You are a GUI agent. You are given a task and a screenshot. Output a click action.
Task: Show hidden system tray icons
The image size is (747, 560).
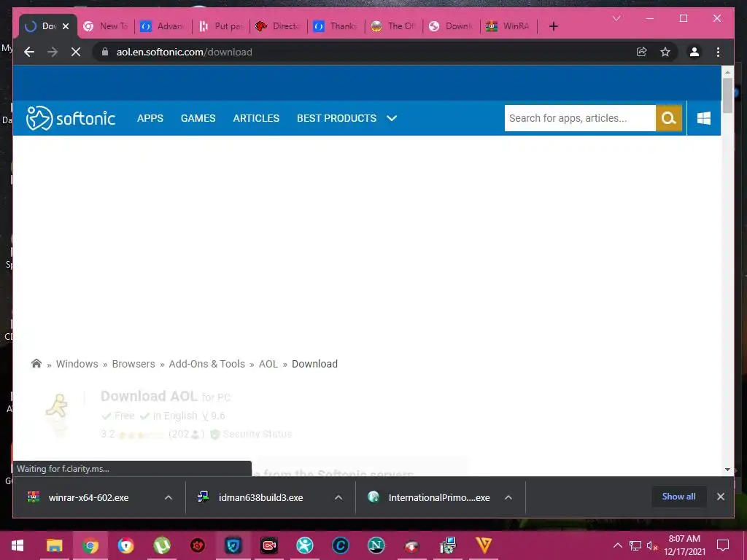coord(617,545)
